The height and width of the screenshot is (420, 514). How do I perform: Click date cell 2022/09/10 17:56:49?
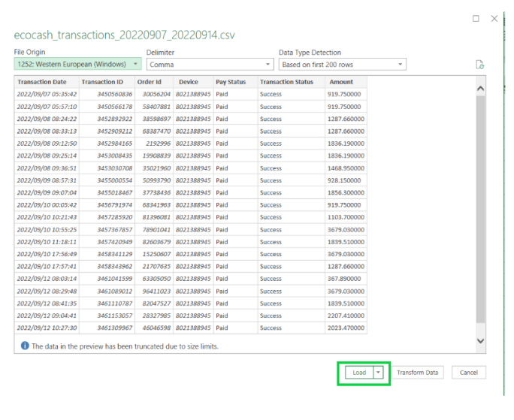click(47, 254)
